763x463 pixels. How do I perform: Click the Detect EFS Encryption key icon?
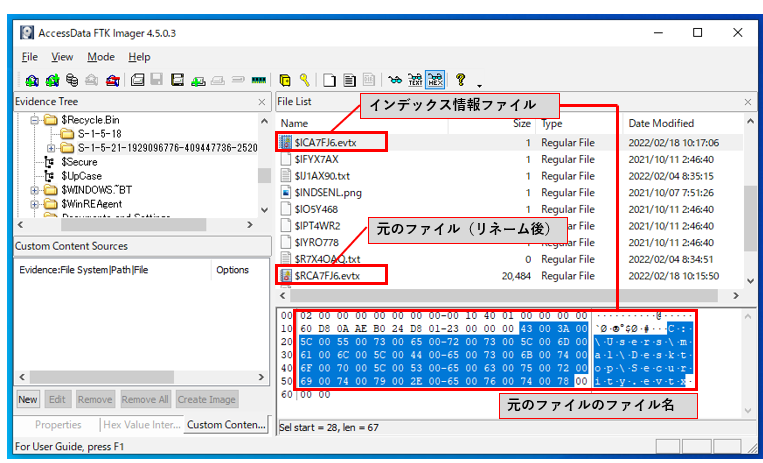(305, 80)
